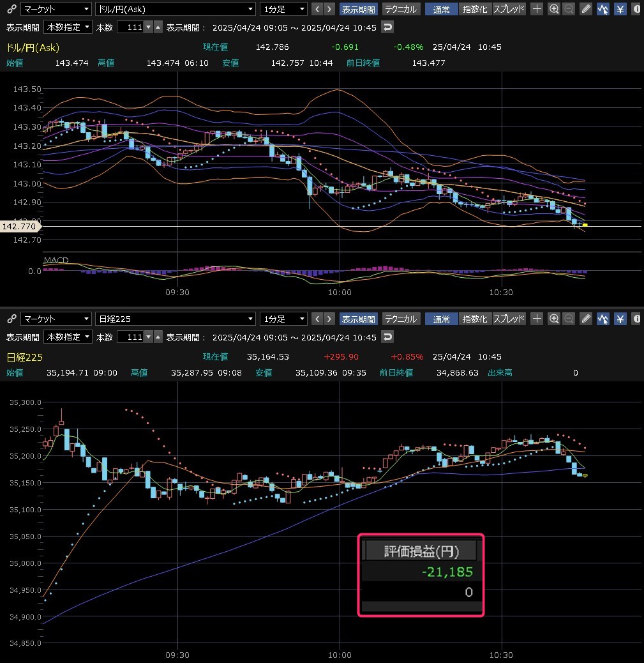
Task: Click the ドル/円(Ask) title above the price row
Action: click(x=33, y=47)
